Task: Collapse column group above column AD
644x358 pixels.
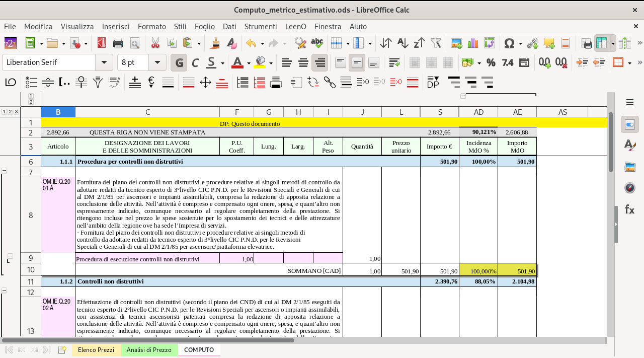Action: (x=463, y=96)
